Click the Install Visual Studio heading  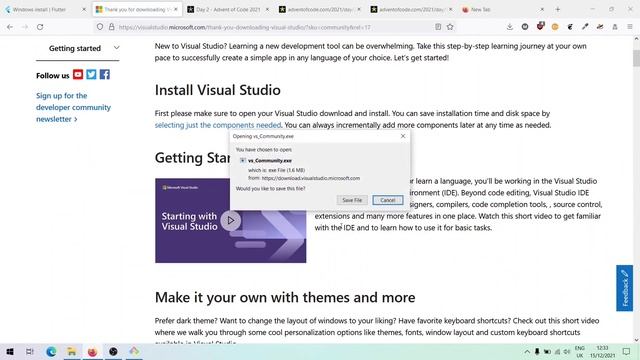coord(218,90)
